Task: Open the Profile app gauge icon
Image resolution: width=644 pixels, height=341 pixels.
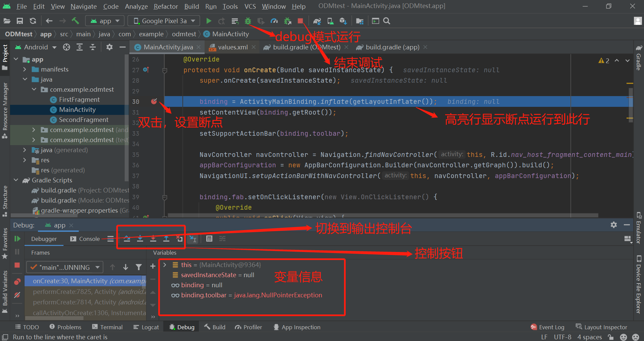Action: coord(274,21)
